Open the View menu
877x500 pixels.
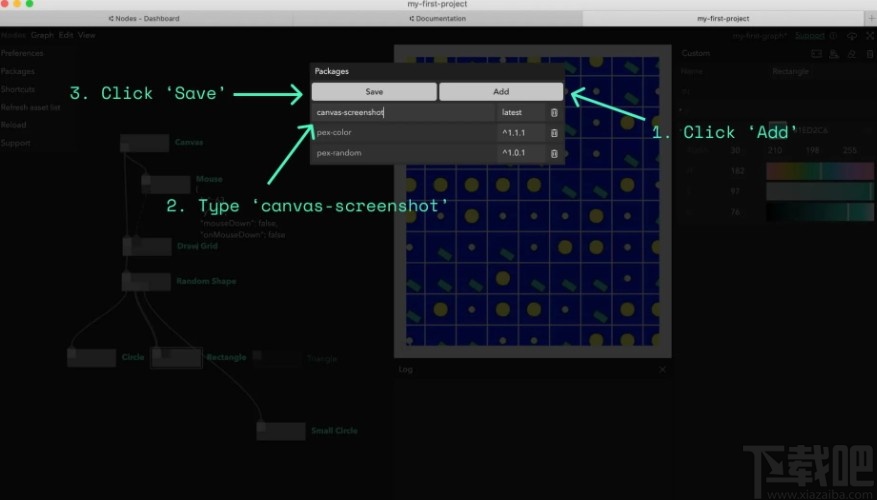click(x=87, y=35)
